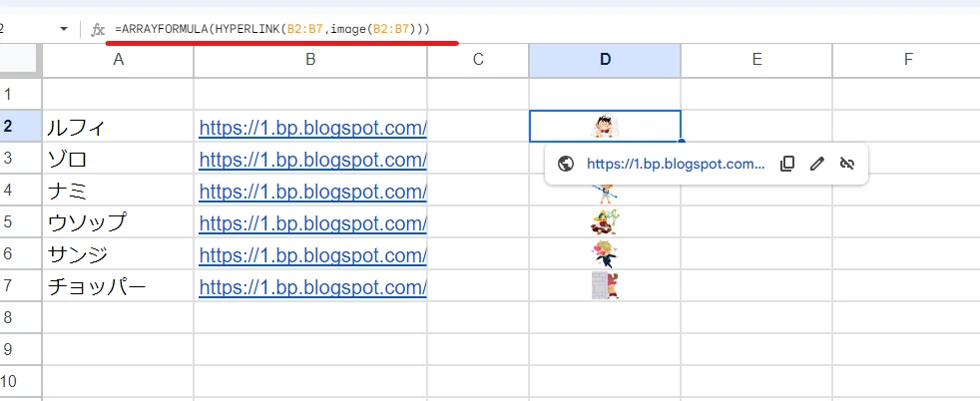Remove link using the unlink icon
This screenshot has height=401, width=980.
pyautogui.click(x=847, y=164)
